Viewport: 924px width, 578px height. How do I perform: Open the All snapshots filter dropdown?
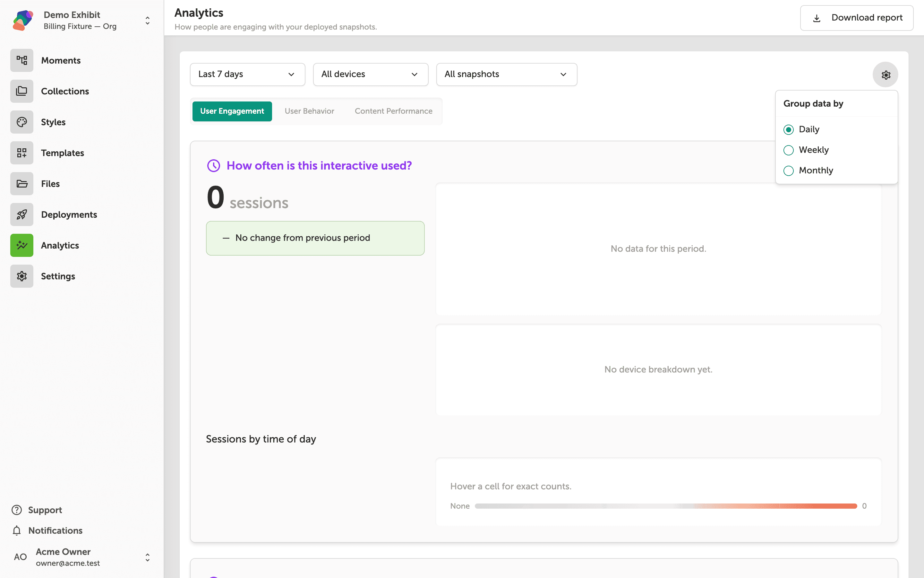click(x=506, y=74)
